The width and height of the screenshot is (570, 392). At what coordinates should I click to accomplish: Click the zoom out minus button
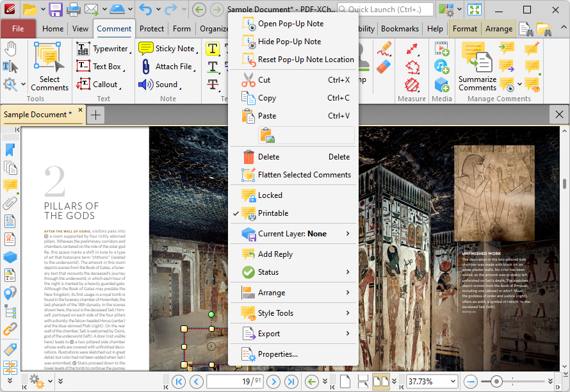tap(471, 382)
